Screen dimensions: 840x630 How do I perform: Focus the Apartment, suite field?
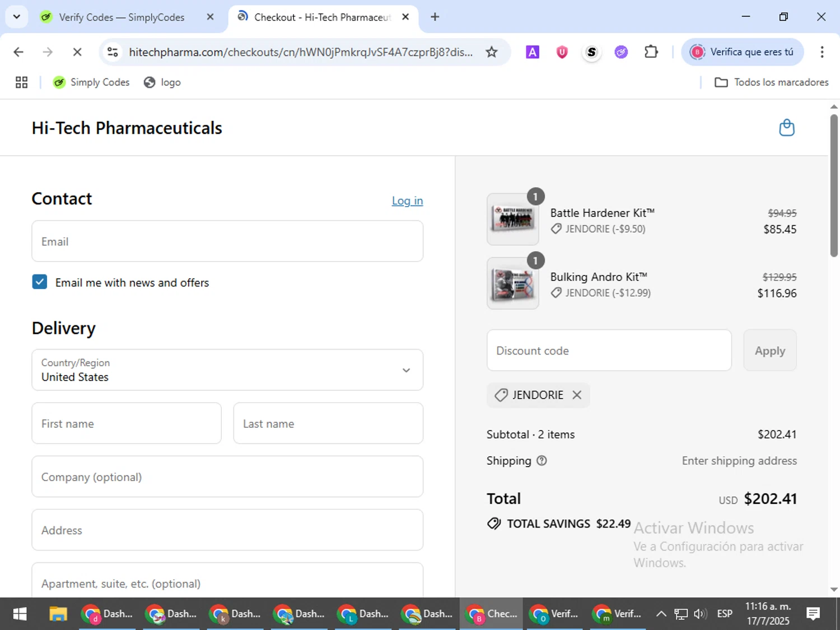227,581
